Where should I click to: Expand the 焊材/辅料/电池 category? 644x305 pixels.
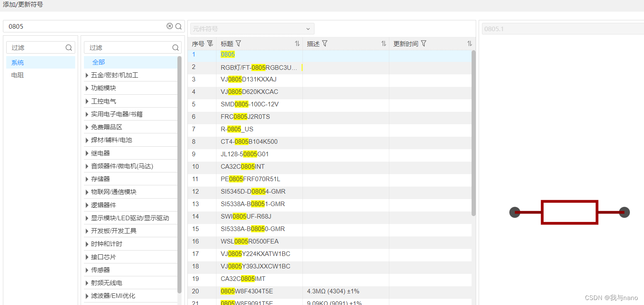tap(87, 140)
